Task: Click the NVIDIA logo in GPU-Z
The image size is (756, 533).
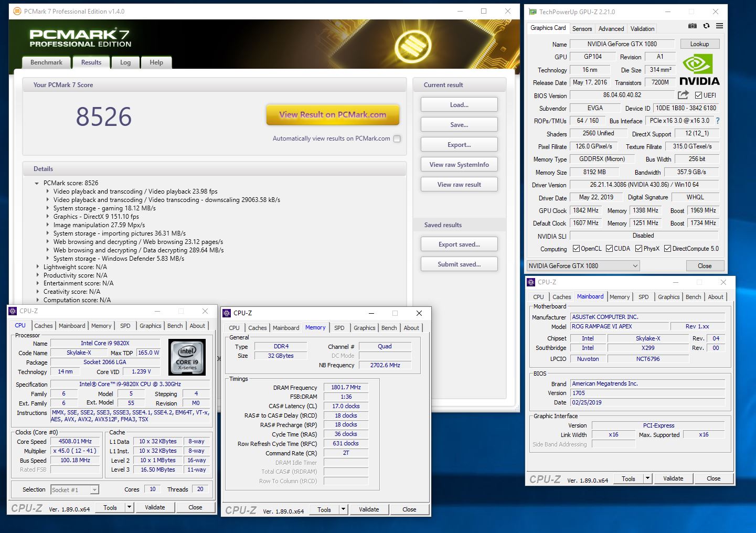Action: pos(699,70)
